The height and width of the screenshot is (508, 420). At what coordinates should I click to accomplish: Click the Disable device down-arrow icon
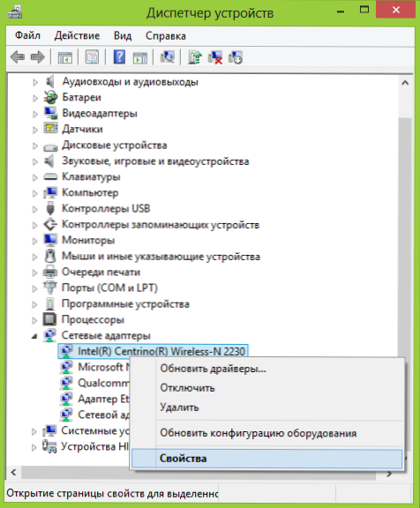236,57
